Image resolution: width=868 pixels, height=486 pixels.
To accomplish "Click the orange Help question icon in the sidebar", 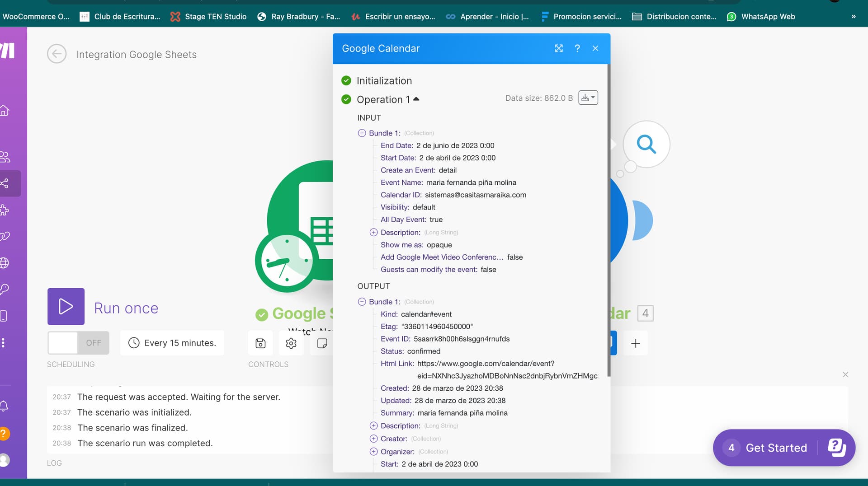I will click(4, 434).
